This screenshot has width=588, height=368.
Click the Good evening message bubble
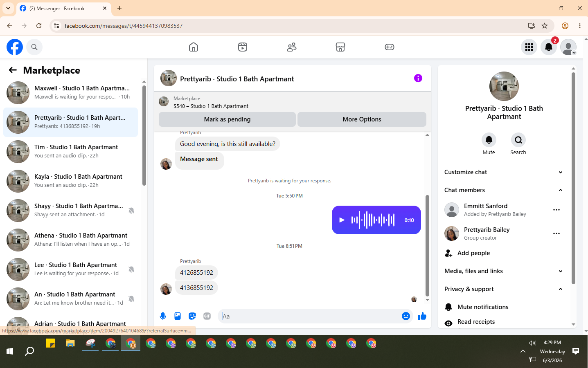pyautogui.click(x=228, y=144)
